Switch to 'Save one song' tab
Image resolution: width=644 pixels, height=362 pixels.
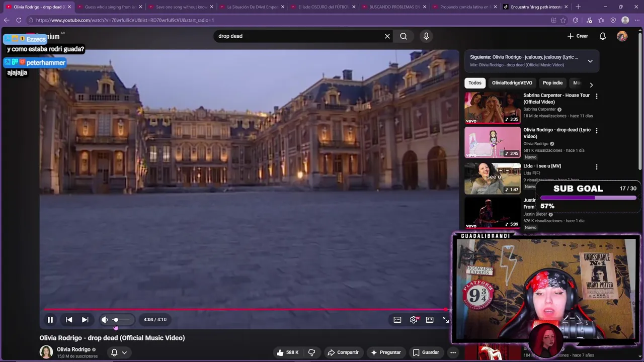click(x=181, y=7)
